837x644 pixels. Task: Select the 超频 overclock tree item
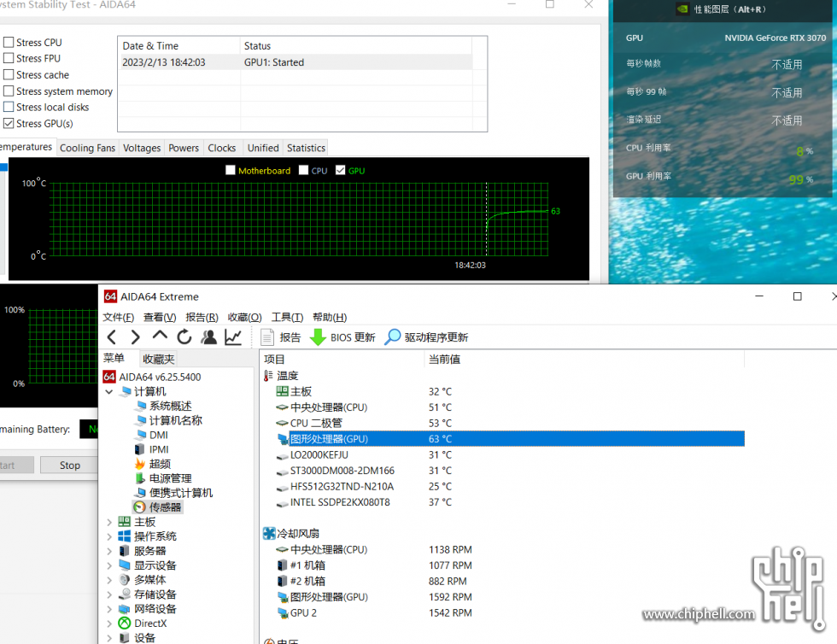(153, 464)
